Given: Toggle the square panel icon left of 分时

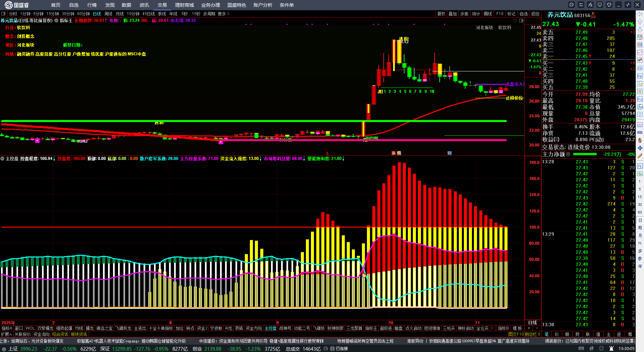Looking at the screenshot, I should pyautogui.click(x=3, y=14).
